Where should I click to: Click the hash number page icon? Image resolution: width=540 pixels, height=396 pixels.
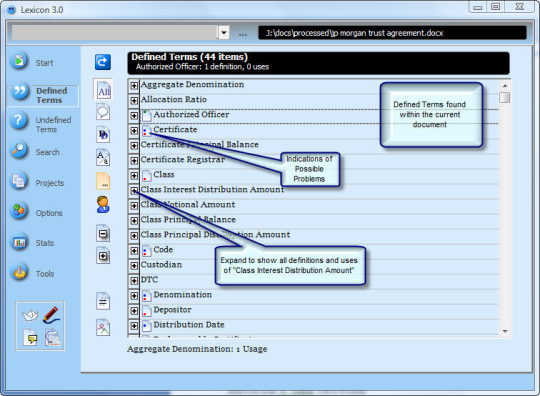click(x=103, y=301)
